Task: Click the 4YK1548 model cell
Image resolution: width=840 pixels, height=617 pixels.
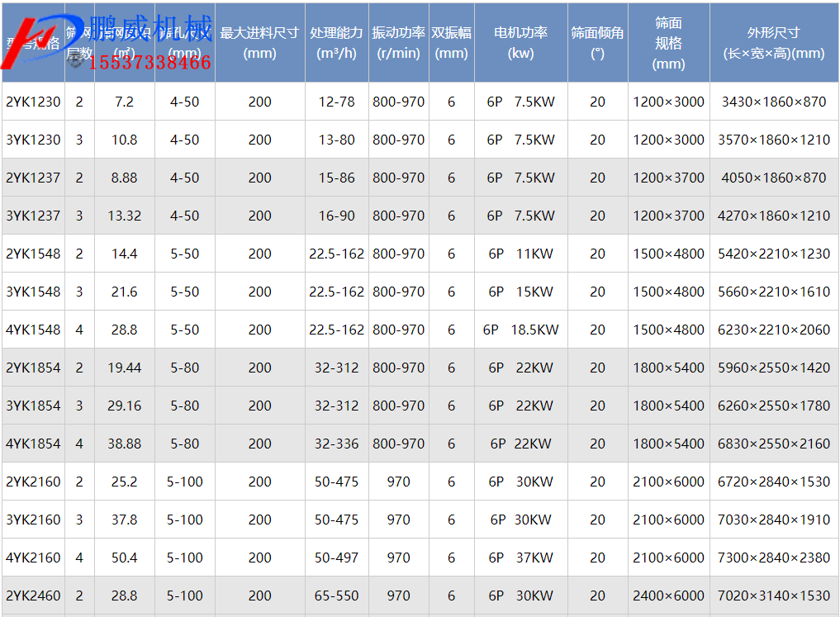Action: pos(33,330)
